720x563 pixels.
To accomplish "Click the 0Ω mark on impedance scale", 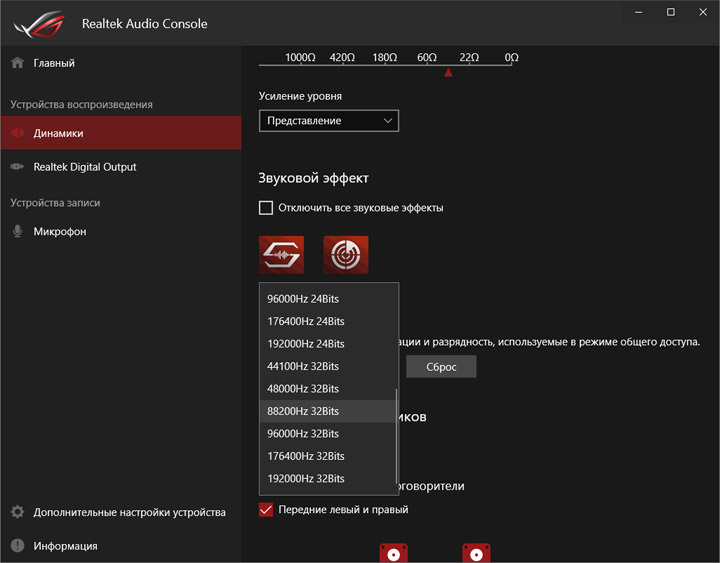I will tap(512, 57).
